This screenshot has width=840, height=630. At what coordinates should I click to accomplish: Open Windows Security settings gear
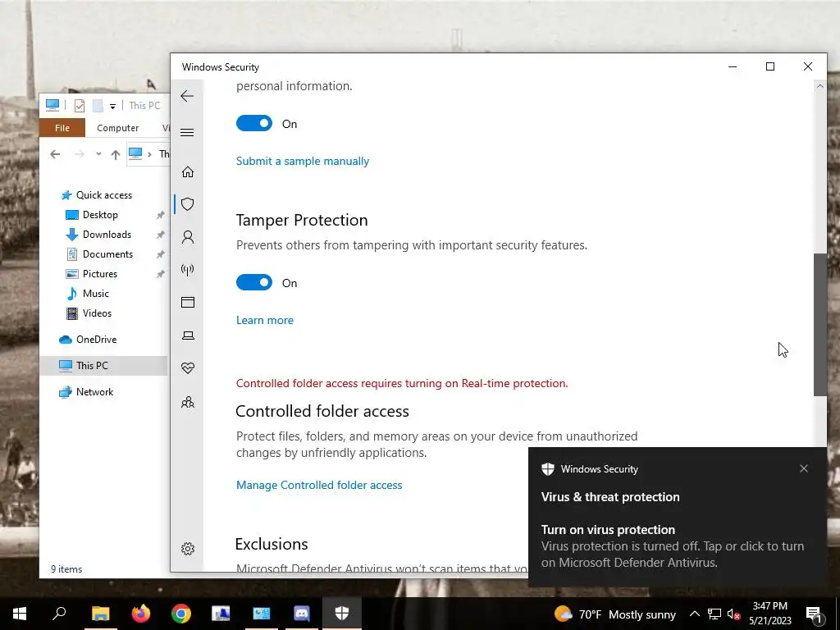click(188, 549)
